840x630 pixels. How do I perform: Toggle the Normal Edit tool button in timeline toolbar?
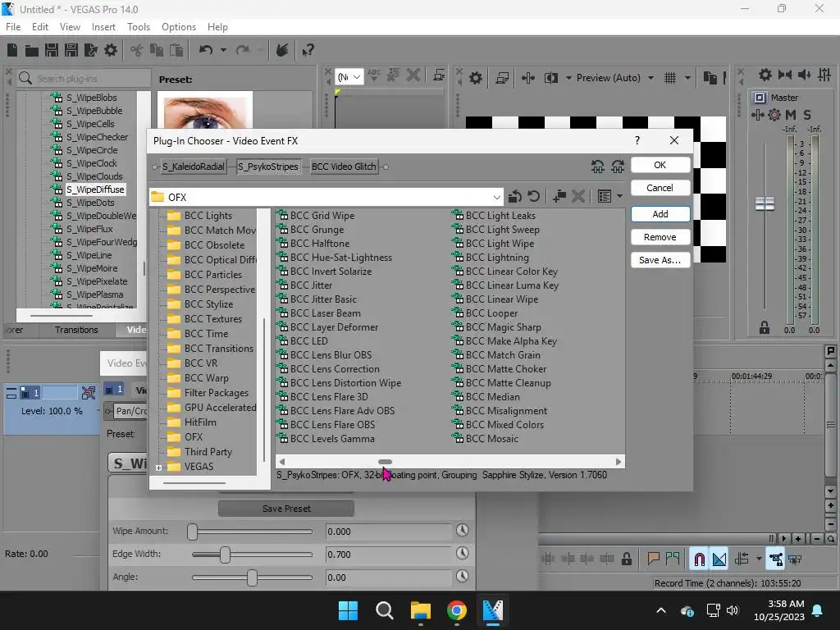(x=776, y=559)
